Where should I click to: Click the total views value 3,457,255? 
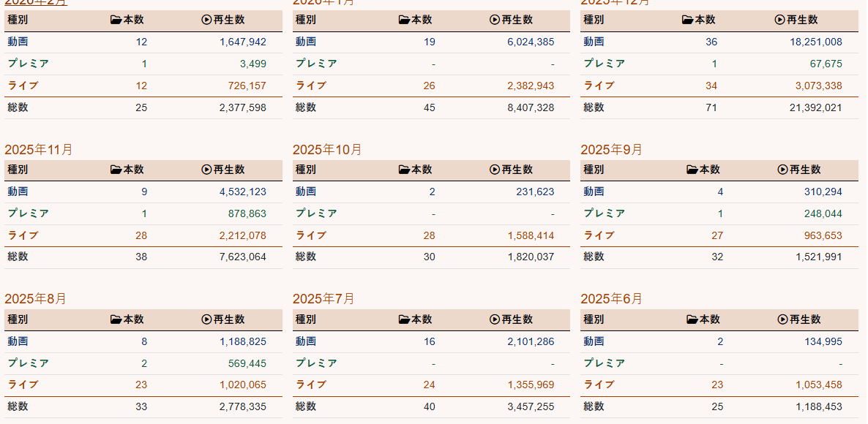pos(531,406)
